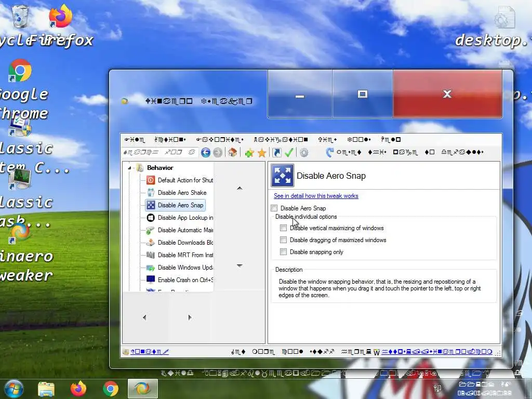
Task: Click the tree's scroll-up arrow
Action: click(x=240, y=188)
